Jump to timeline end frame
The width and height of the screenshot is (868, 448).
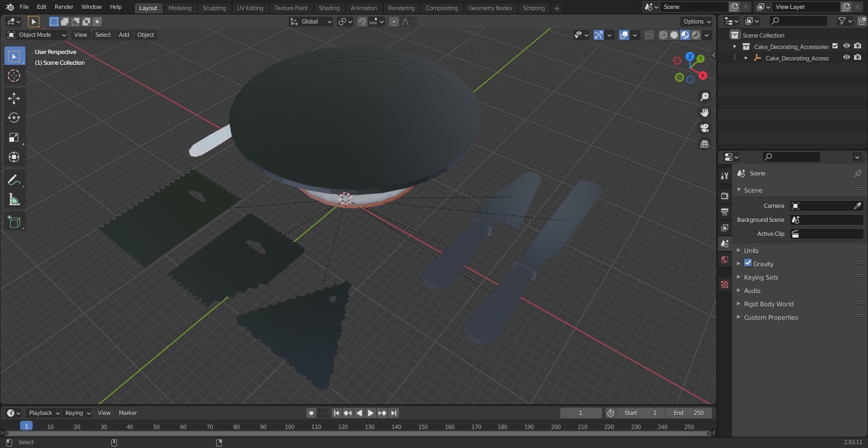pos(393,413)
